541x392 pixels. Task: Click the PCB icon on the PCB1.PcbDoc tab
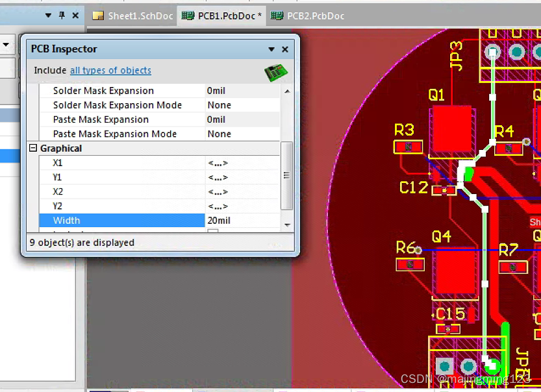point(188,16)
